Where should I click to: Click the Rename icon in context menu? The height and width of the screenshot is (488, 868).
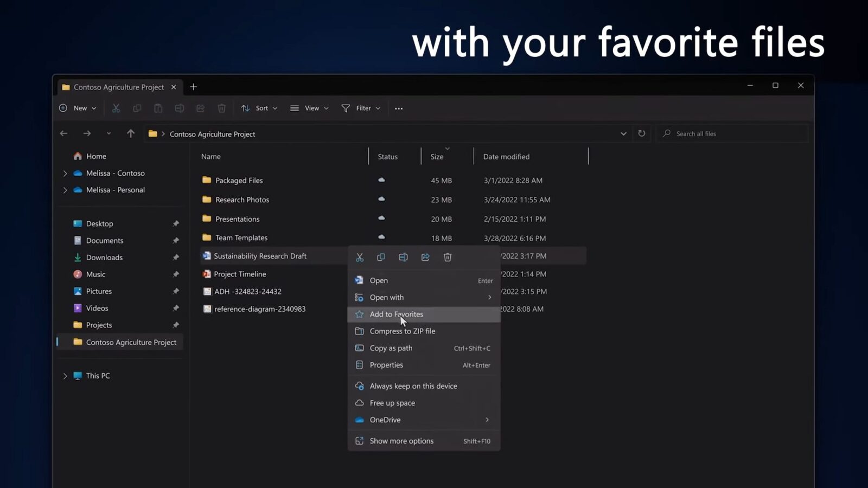403,257
